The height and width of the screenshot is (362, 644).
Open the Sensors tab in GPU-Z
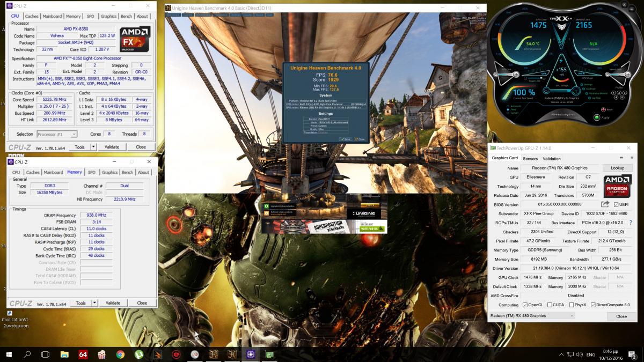pos(530,158)
